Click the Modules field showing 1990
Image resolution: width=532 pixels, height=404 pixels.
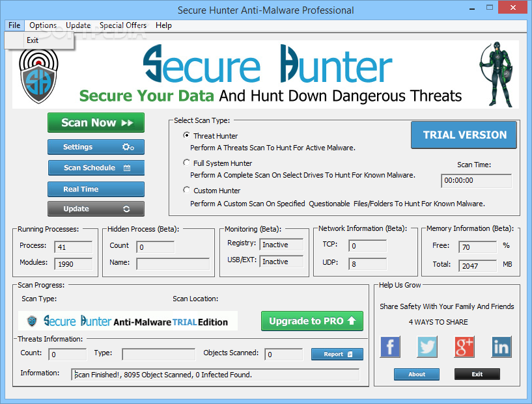coord(74,264)
